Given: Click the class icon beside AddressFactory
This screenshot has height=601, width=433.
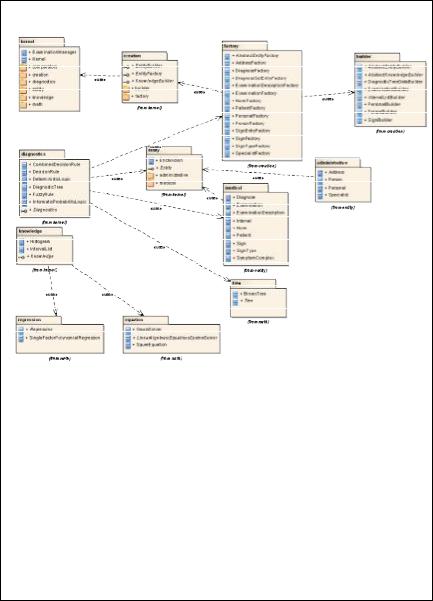Looking at the screenshot, I should click(227, 63).
